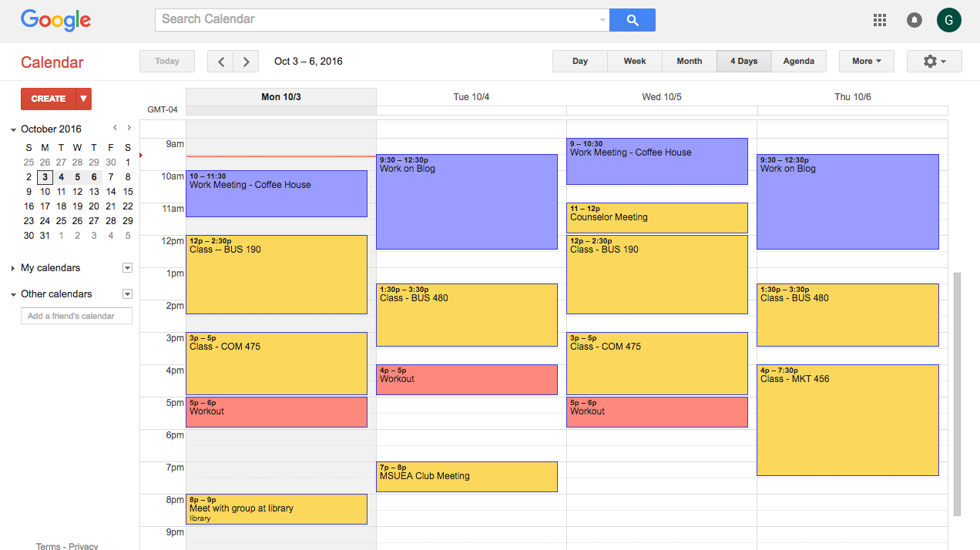
Task: Open the Create button dropdown arrow
Action: [x=83, y=99]
